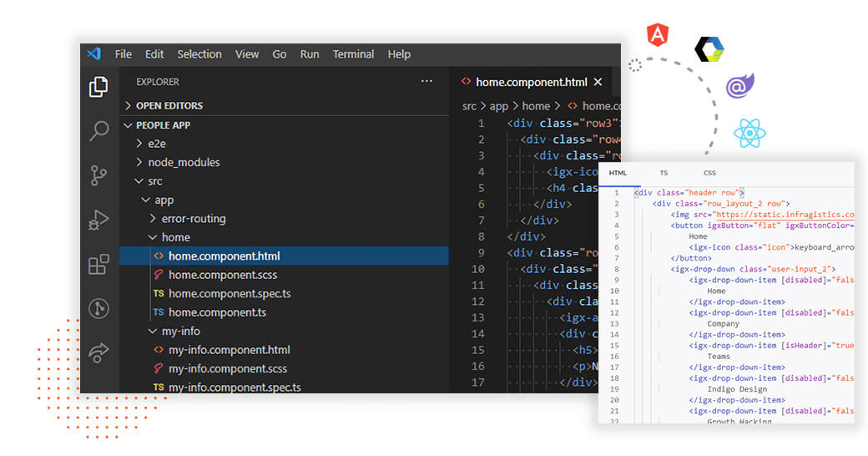Click the app breadcrumb segment
The height and width of the screenshot is (456, 868).
[x=498, y=106]
